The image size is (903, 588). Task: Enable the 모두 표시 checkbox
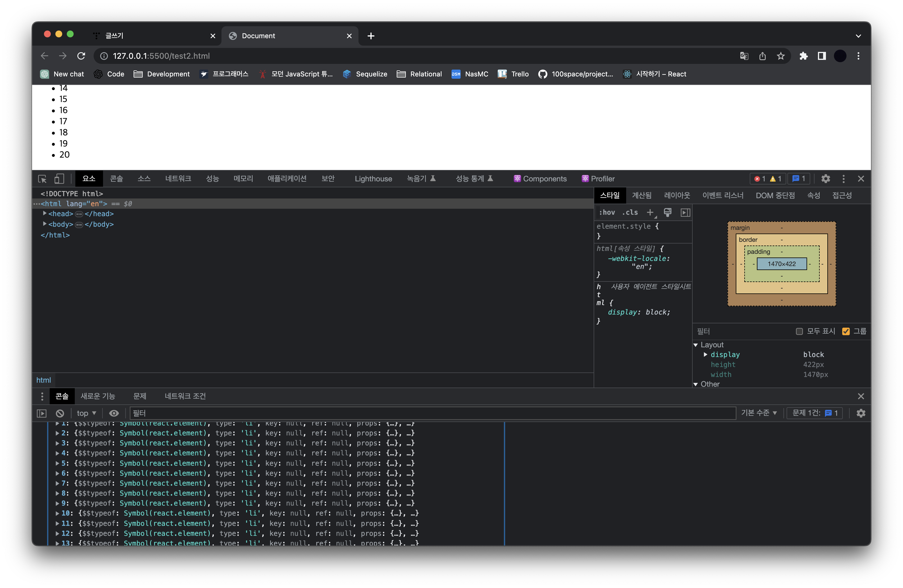799,331
